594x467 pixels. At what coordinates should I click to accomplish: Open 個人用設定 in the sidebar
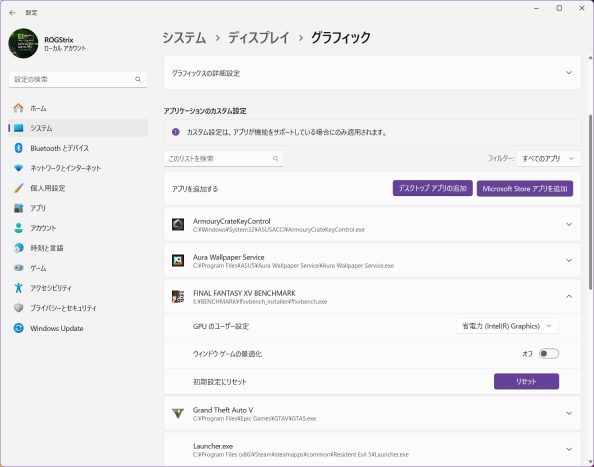point(78,188)
